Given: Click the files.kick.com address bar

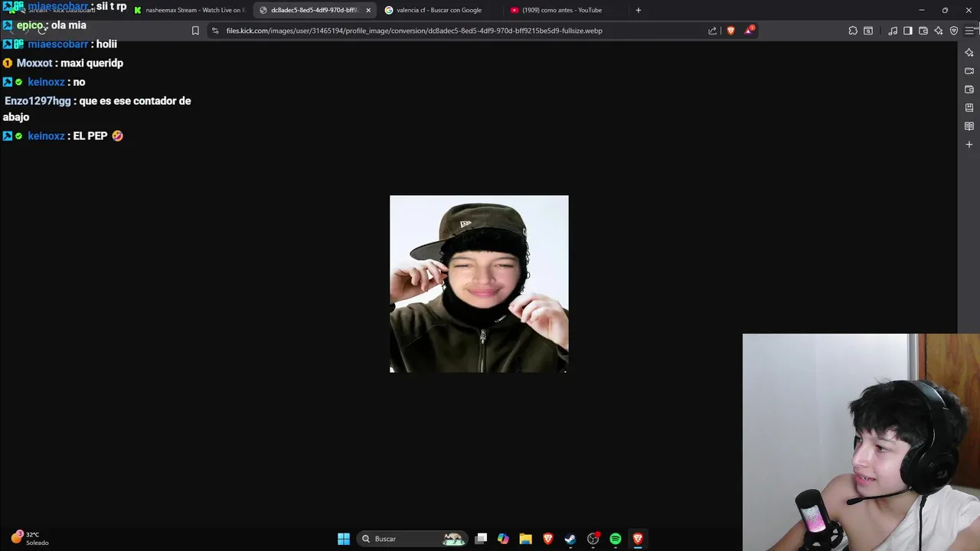Looking at the screenshot, I should point(459,31).
